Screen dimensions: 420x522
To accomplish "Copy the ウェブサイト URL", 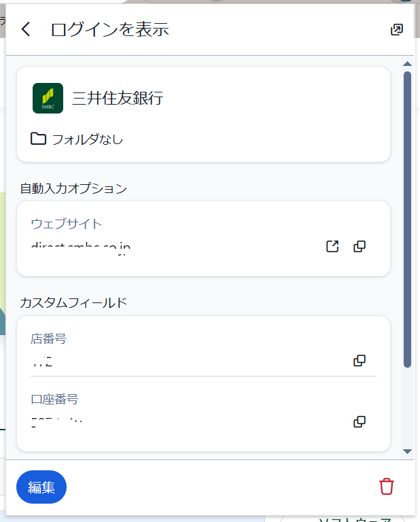I will pyautogui.click(x=360, y=247).
